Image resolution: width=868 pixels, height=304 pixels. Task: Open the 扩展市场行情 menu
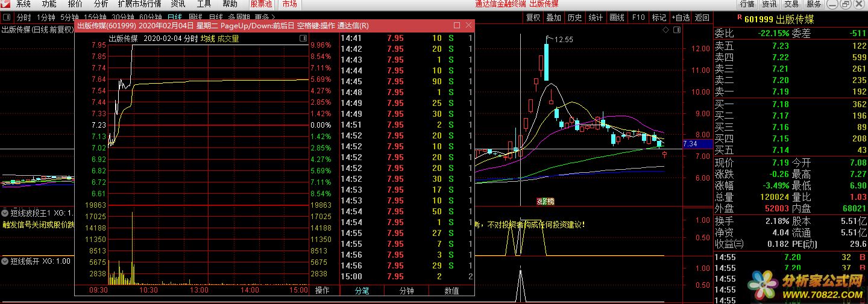(140, 4)
